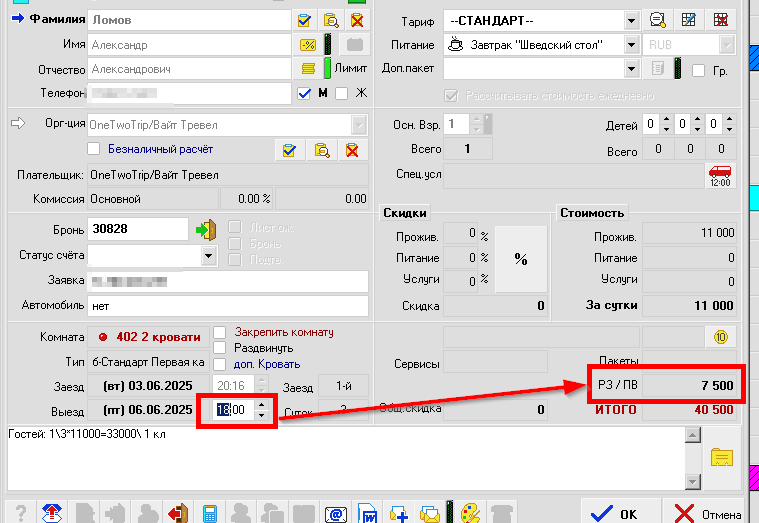
Task: Enable the Безналичный расчёт checkbox
Action: click(x=95, y=149)
